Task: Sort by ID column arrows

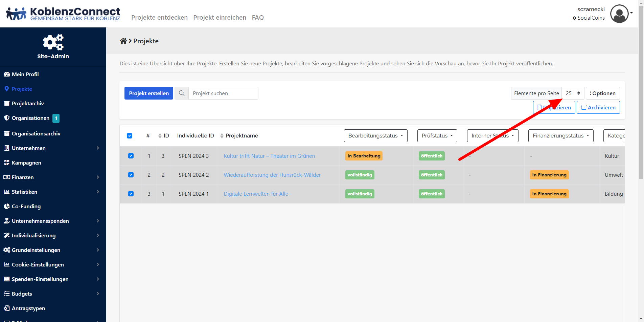Action: (160, 136)
